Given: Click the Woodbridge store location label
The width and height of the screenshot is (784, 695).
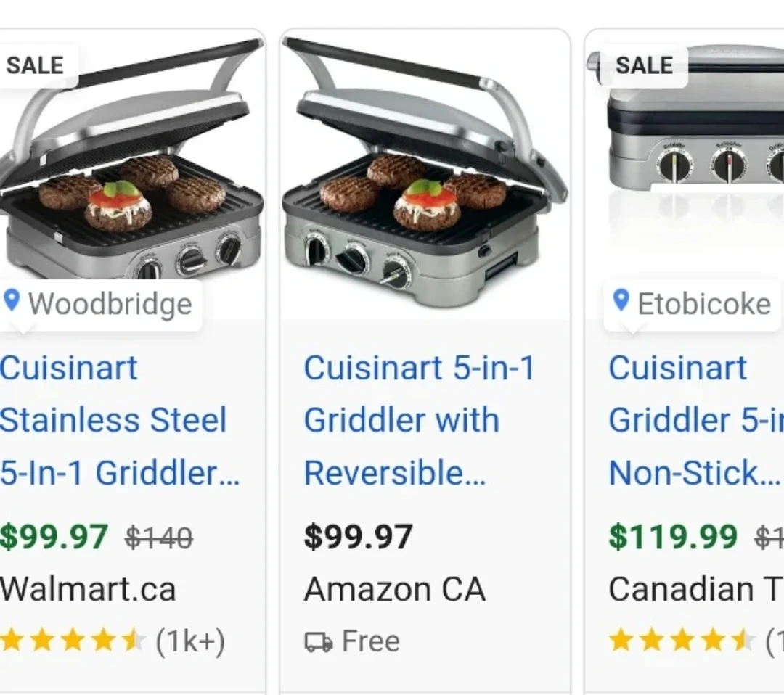Looking at the screenshot, I should pos(110,303).
